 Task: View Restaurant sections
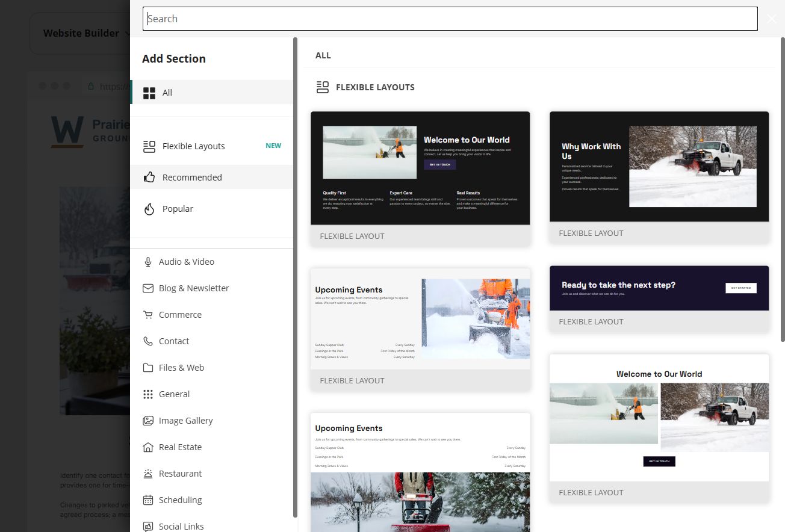212,474
